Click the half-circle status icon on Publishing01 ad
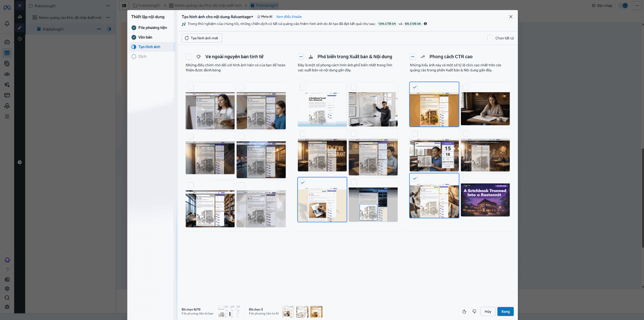644x320 pixels. pos(109,29)
